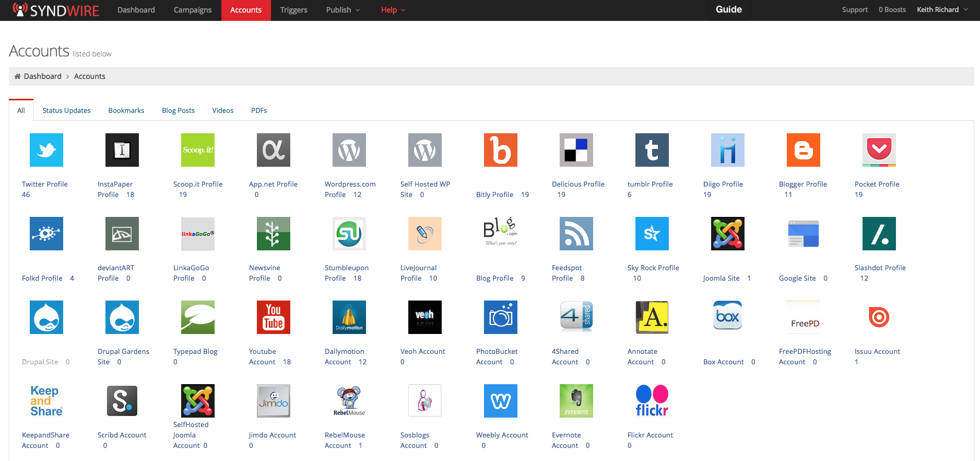Screen dimensions: 980x461
Task: Select the RebelMouse icon
Action: click(x=349, y=401)
